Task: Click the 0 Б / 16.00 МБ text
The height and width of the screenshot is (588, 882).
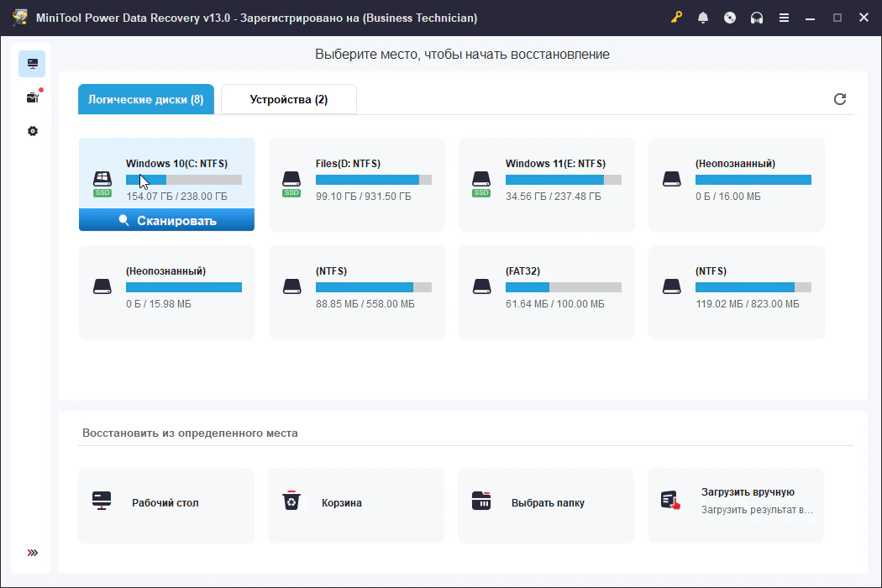Action: 728,197
